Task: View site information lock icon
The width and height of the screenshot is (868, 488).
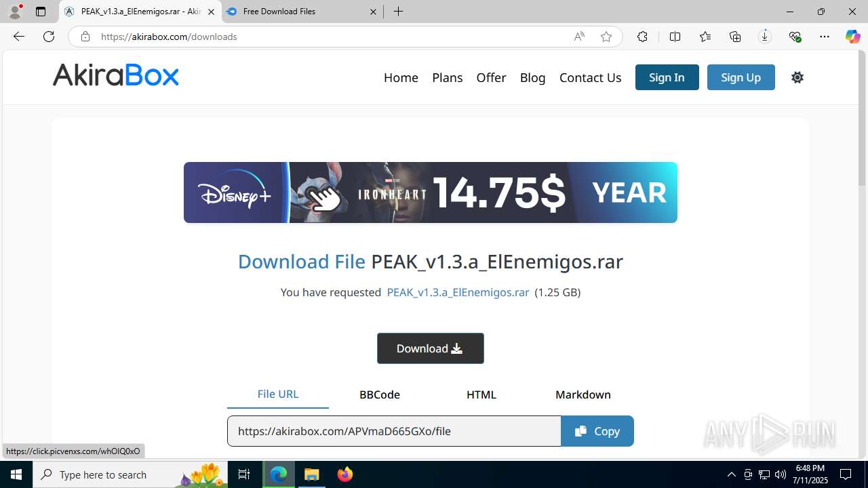Action: point(85,37)
